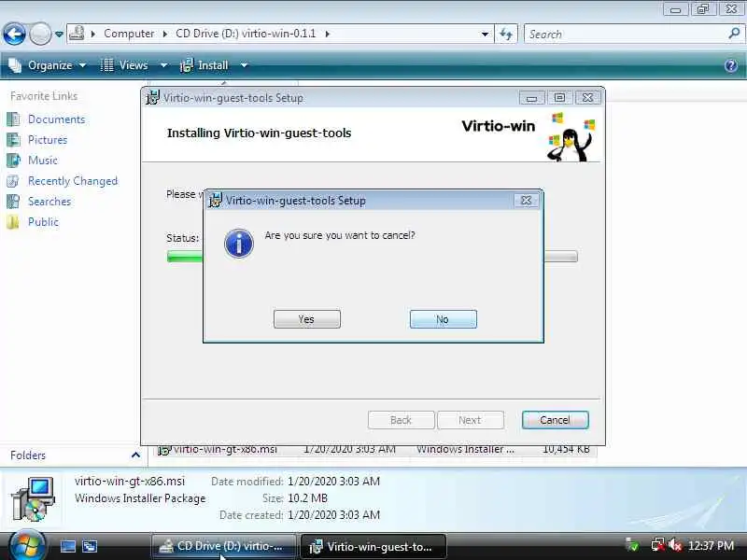Click Show Desktop in quick launch
The image size is (747, 560).
pos(67,546)
